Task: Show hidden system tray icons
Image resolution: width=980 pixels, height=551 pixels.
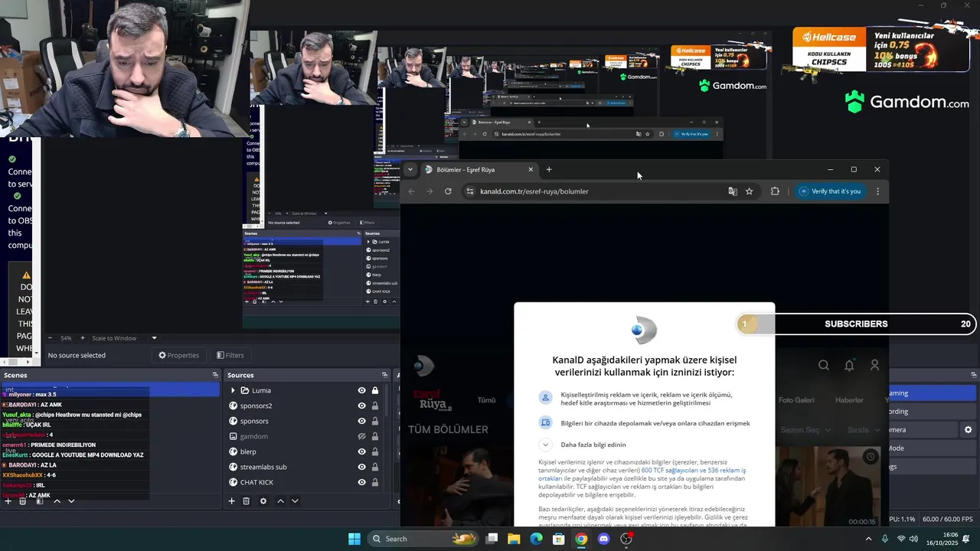Action: [868, 539]
